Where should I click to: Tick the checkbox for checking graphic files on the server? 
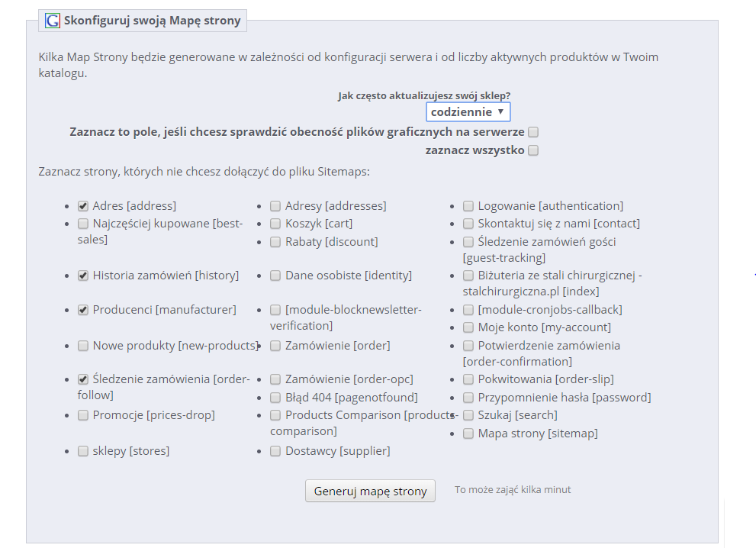[x=533, y=132]
